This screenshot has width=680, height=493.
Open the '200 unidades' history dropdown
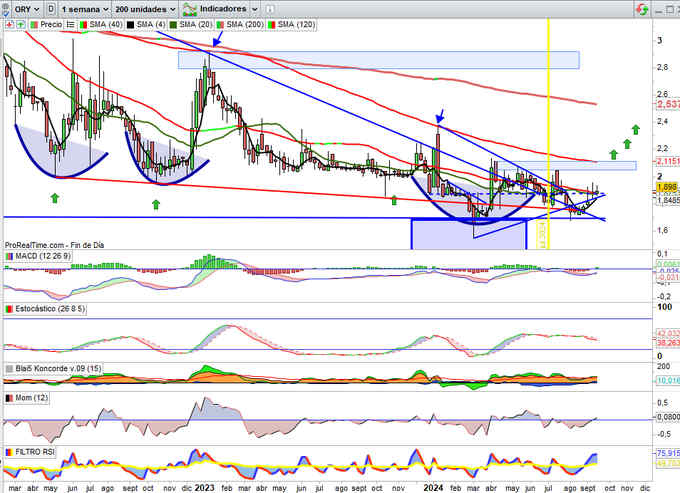(x=146, y=9)
